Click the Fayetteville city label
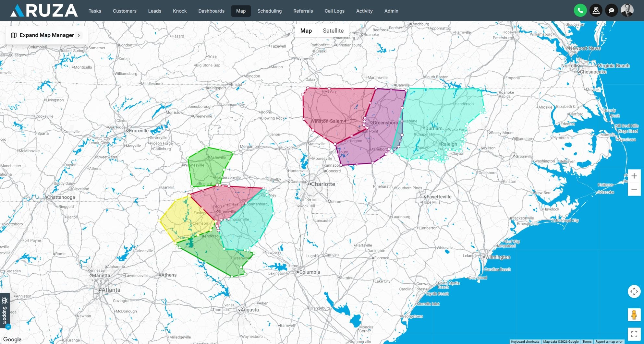Screen dimensions: 644x344 pyautogui.click(x=439, y=197)
